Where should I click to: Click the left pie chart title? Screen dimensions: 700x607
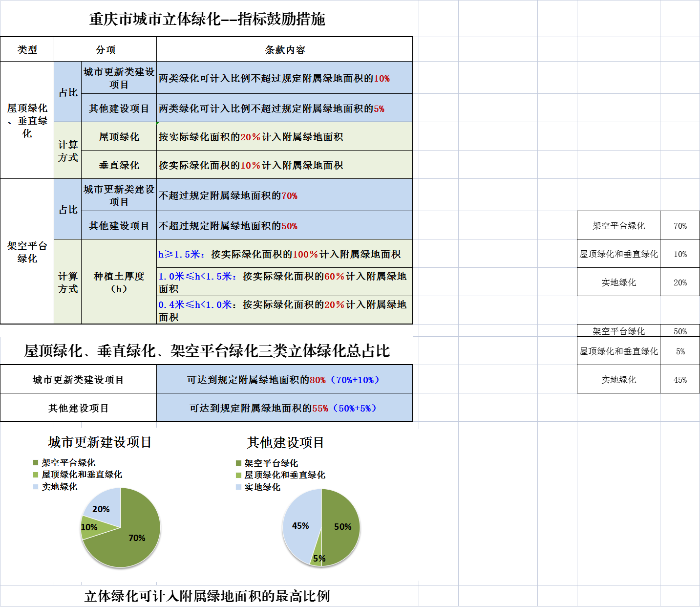coord(100,442)
